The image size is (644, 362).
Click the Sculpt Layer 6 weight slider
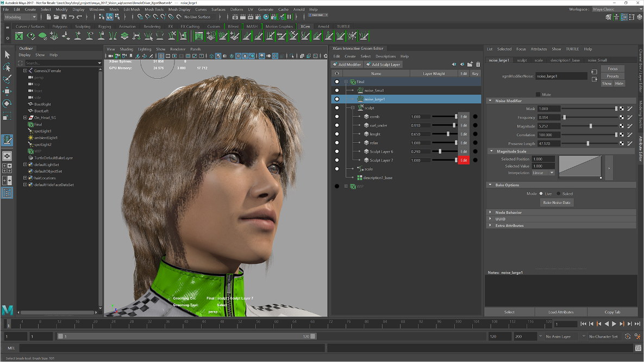point(440,151)
